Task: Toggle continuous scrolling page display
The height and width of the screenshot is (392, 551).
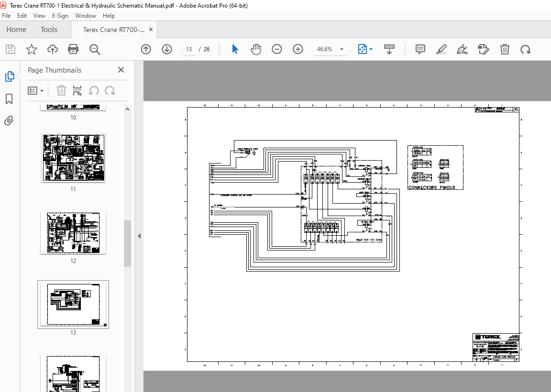Action: [x=389, y=49]
